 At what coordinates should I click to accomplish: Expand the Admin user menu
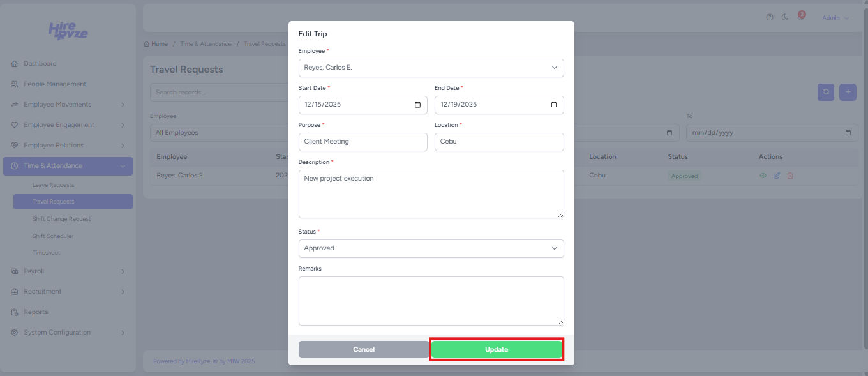835,18
